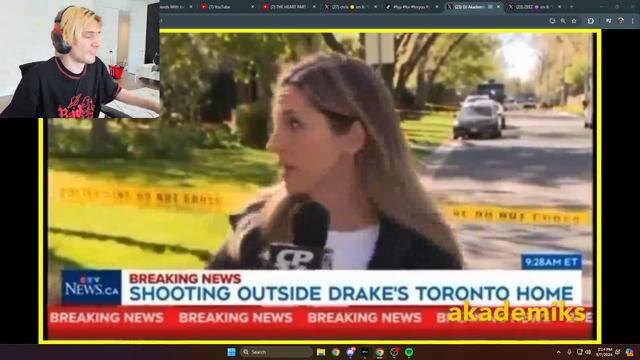Open the first Chrome icon in taskbar
This screenshot has height=360, width=640.
point(336,352)
